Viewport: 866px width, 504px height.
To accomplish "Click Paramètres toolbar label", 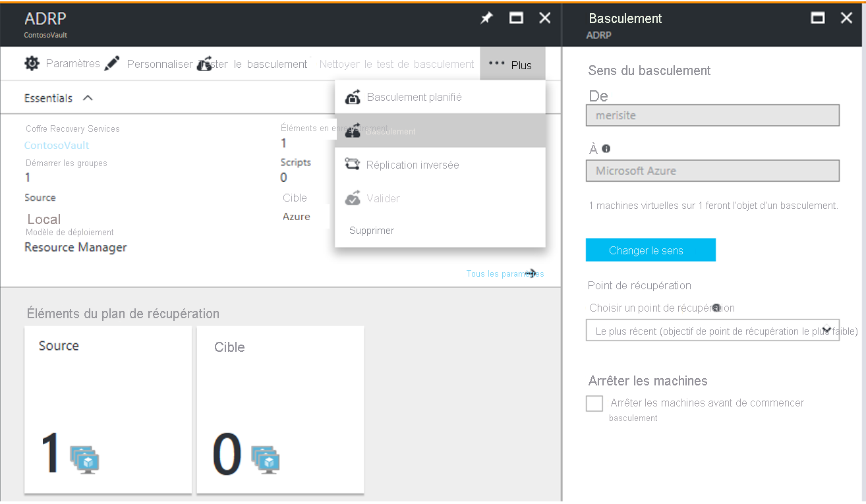I will pos(73,63).
